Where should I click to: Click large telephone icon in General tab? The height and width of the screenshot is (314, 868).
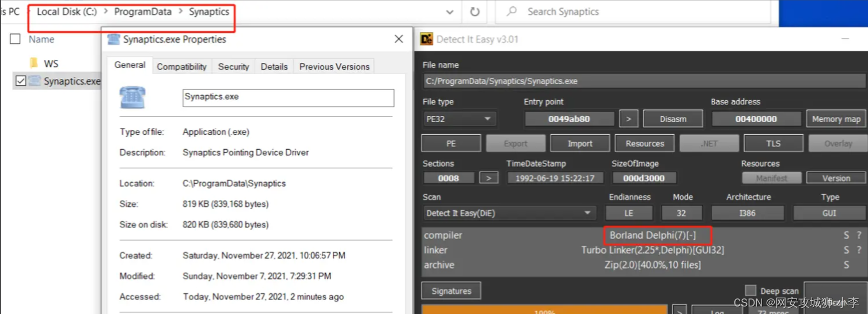133,97
